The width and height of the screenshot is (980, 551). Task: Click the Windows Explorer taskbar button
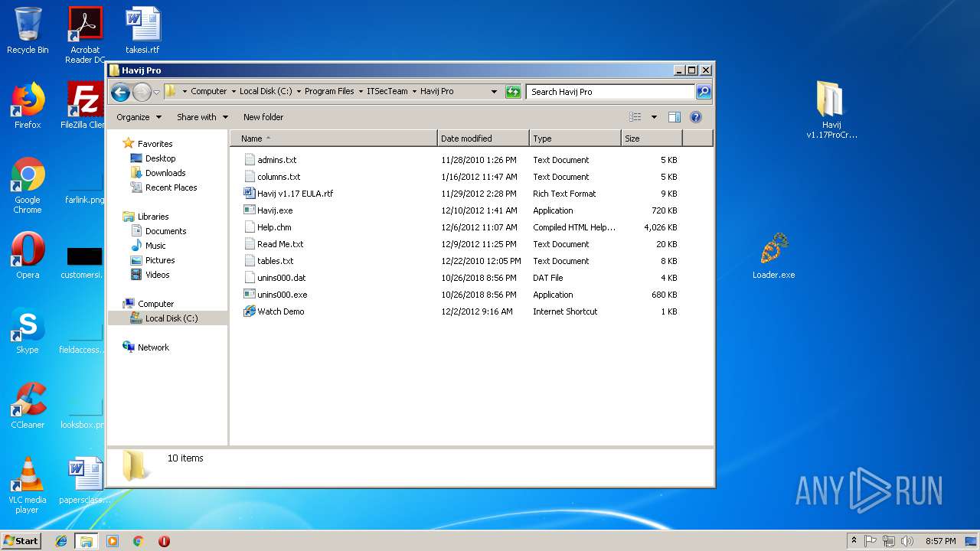[86, 541]
